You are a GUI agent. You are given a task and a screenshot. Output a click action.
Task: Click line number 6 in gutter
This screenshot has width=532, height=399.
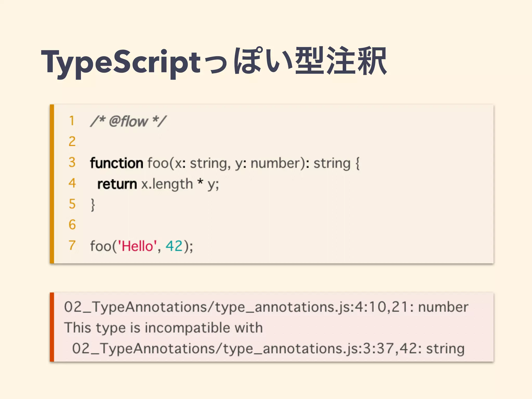coord(72,224)
